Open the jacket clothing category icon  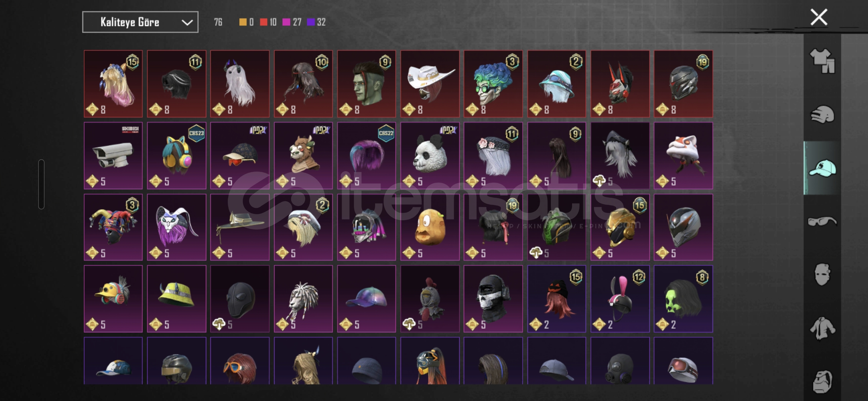click(x=822, y=328)
